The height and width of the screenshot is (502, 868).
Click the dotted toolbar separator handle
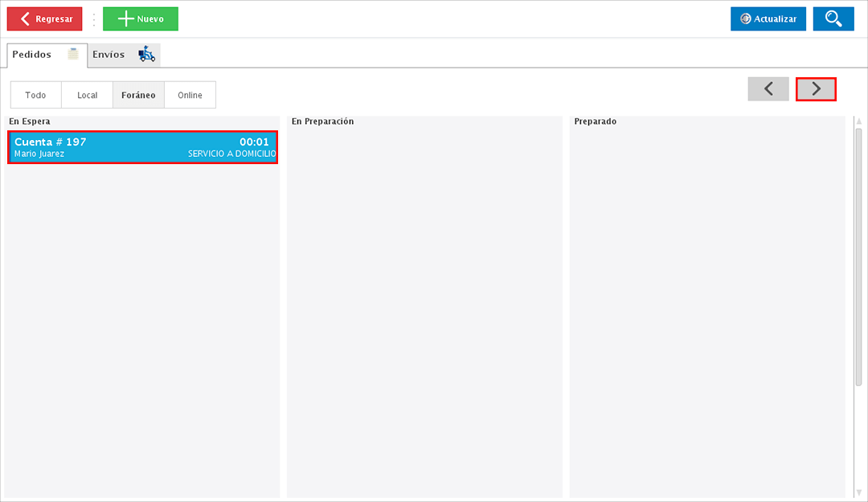click(x=93, y=19)
